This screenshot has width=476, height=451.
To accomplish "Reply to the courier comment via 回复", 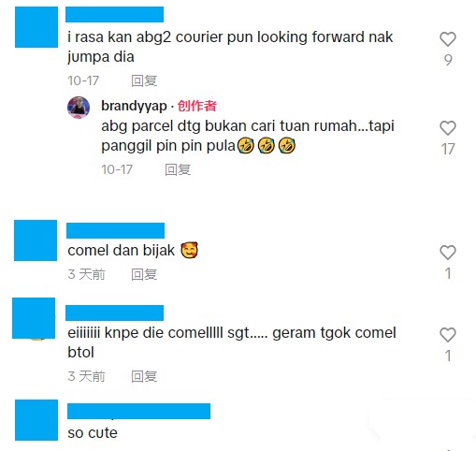I will [x=144, y=80].
